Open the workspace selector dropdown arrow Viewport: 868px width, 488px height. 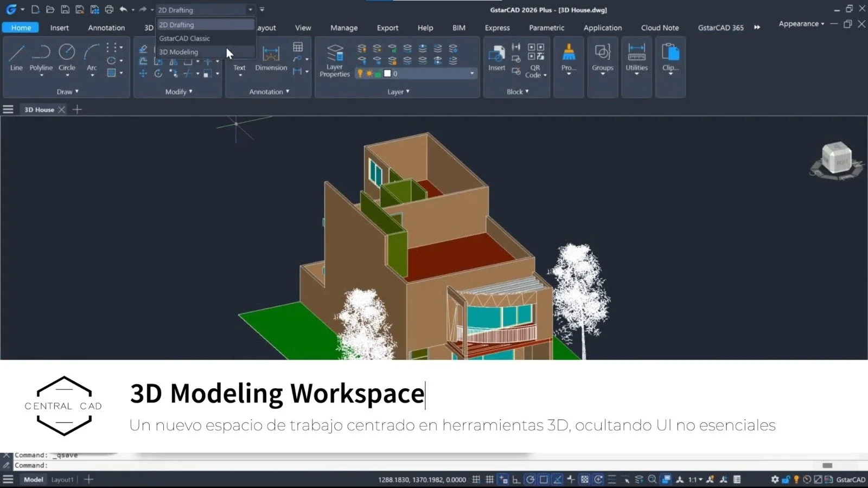250,10
